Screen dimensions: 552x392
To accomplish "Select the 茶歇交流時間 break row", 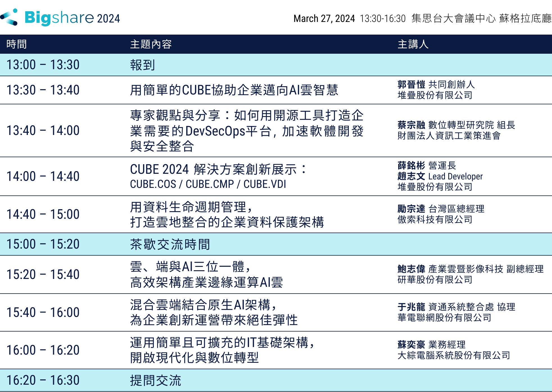I will click(x=170, y=244).
